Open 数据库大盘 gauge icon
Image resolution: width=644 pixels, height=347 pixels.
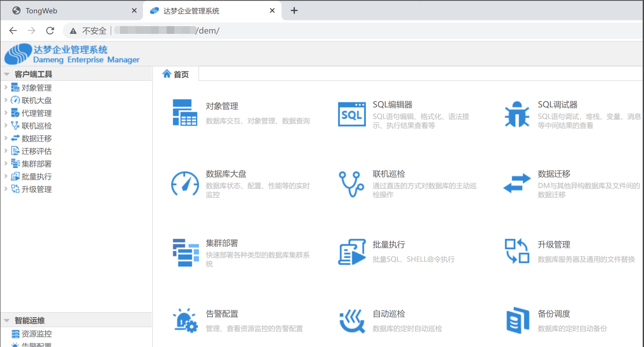pos(185,183)
